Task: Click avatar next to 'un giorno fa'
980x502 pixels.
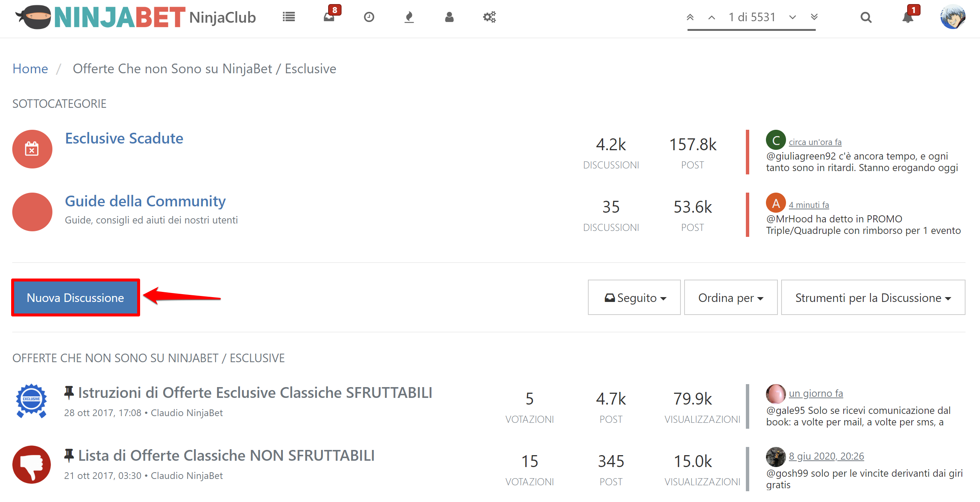Action: click(775, 393)
